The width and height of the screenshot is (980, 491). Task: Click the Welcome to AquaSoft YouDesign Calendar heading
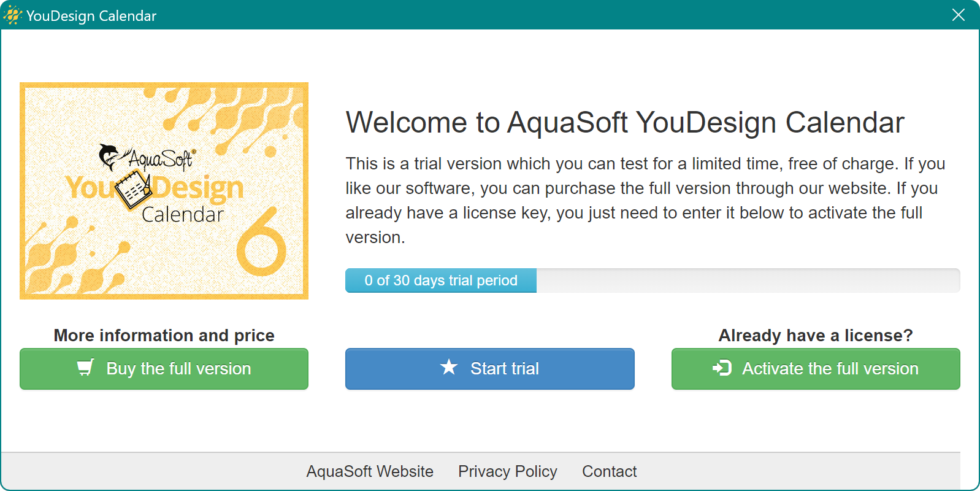pyautogui.click(x=625, y=122)
